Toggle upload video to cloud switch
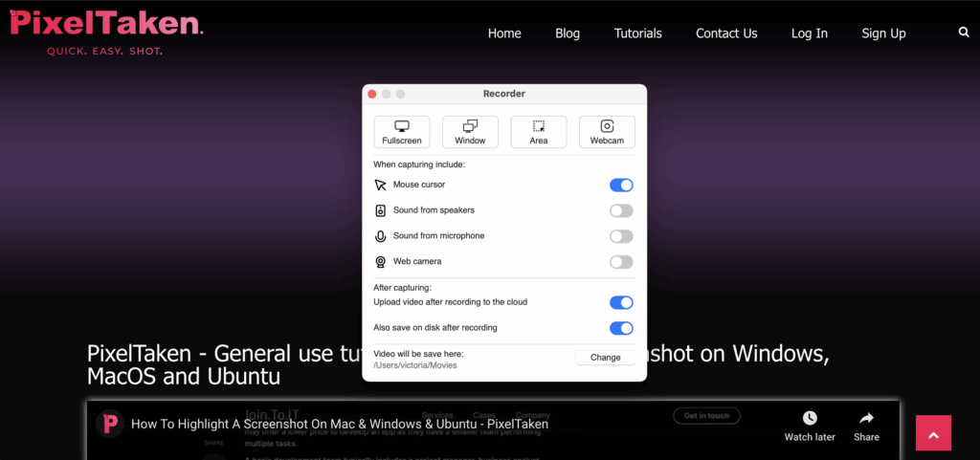The width and height of the screenshot is (980, 460). pos(621,303)
